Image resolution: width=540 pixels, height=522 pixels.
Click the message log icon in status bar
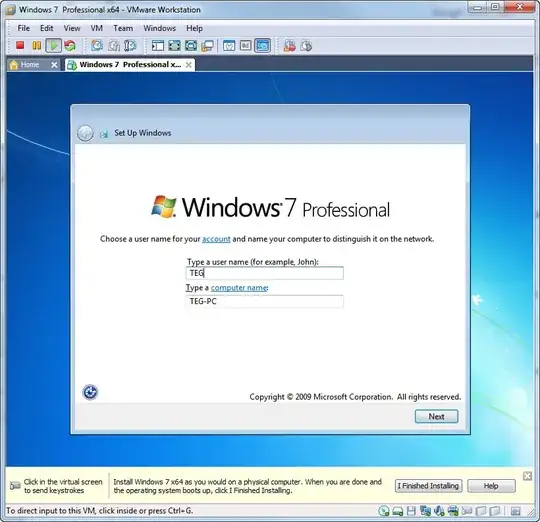click(x=515, y=511)
